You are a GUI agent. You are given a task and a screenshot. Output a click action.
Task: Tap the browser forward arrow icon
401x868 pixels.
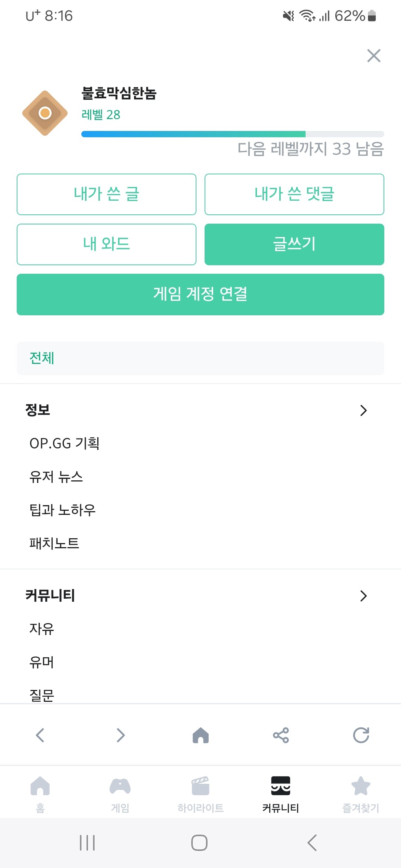tap(121, 735)
